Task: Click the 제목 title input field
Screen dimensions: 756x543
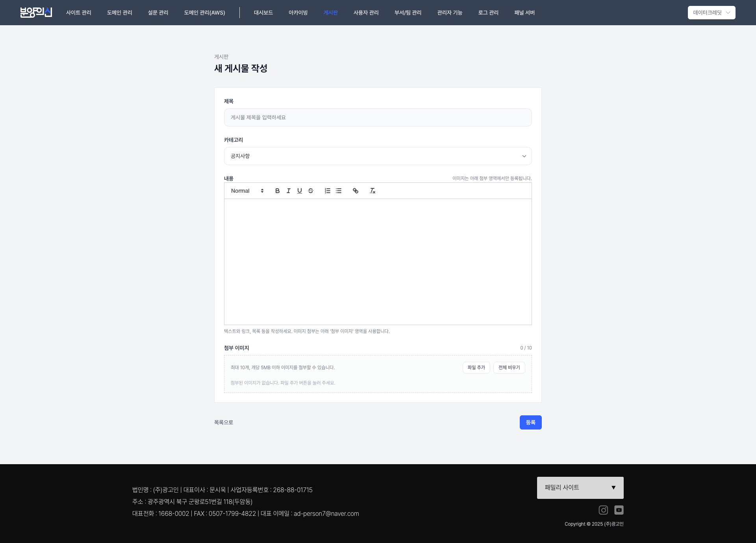Action: pos(378,117)
